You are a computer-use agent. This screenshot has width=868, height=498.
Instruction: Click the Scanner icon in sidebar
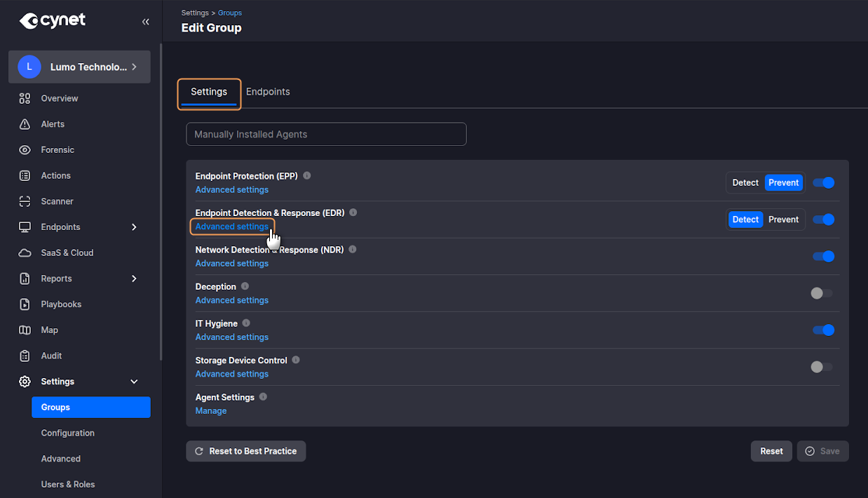click(x=25, y=201)
